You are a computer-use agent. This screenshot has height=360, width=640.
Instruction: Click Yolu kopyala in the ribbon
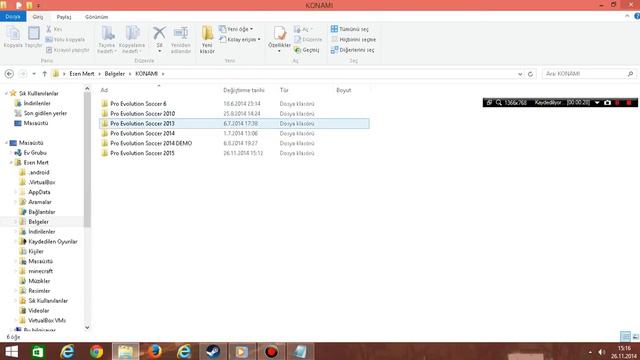[x=65, y=40]
